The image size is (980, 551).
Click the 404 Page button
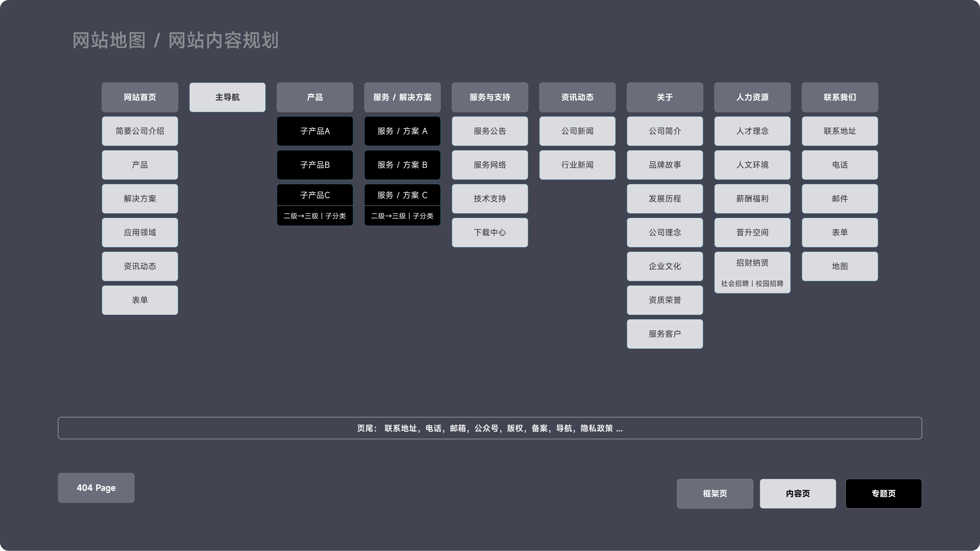coord(96,488)
